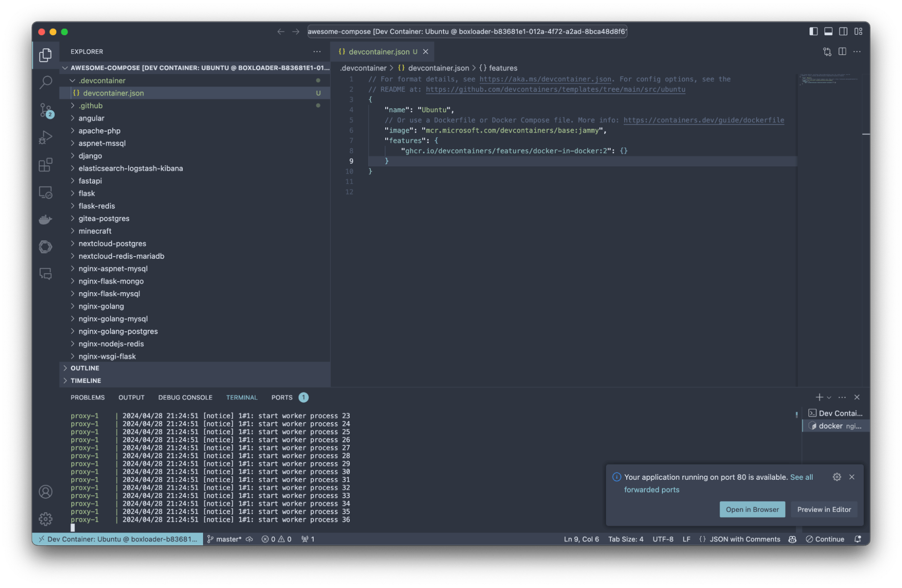Toggle bottom panel layout icon
The width and height of the screenshot is (902, 588).
[x=828, y=32]
